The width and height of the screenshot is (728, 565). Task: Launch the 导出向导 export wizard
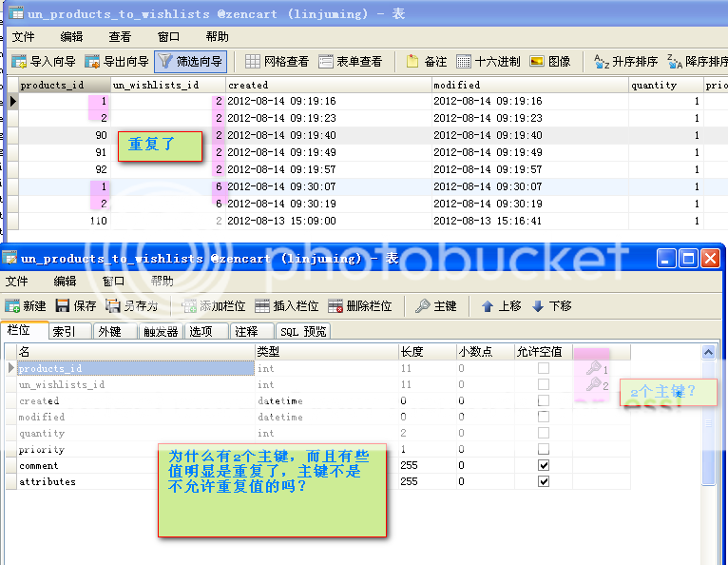tap(117, 62)
